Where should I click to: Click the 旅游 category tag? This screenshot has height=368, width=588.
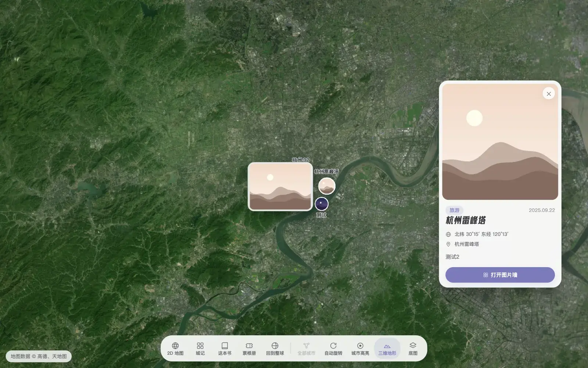455,210
